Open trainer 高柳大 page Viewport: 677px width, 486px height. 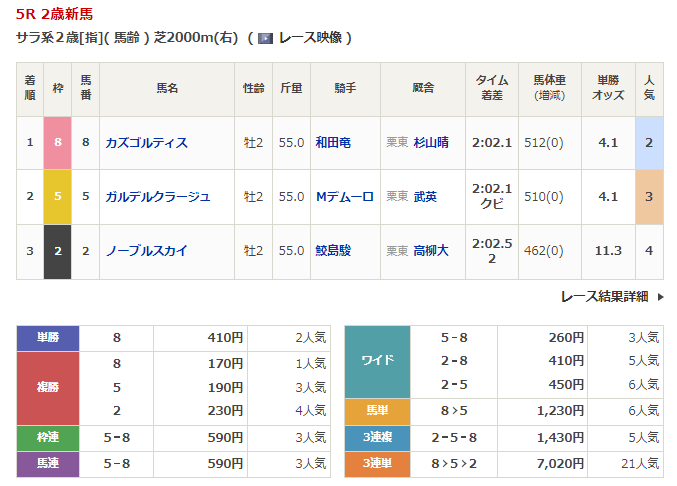431,251
